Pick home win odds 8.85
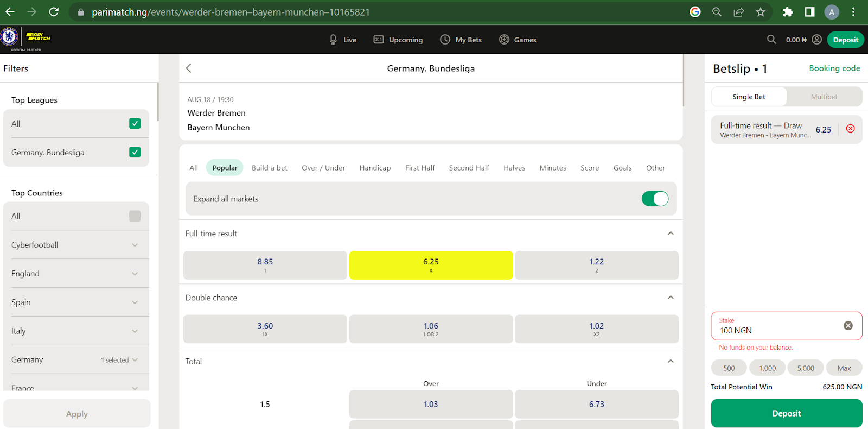 pyautogui.click(x=265, y=265)
